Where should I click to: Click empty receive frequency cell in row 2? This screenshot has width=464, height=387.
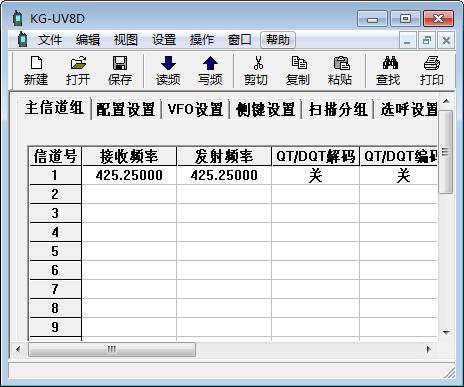(x=129, y=194)
